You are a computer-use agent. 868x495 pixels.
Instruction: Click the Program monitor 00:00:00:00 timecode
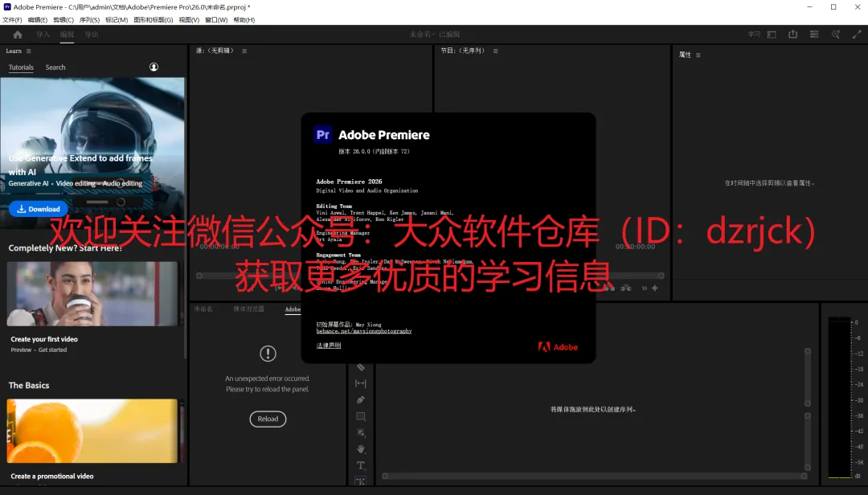click(635, 247)
